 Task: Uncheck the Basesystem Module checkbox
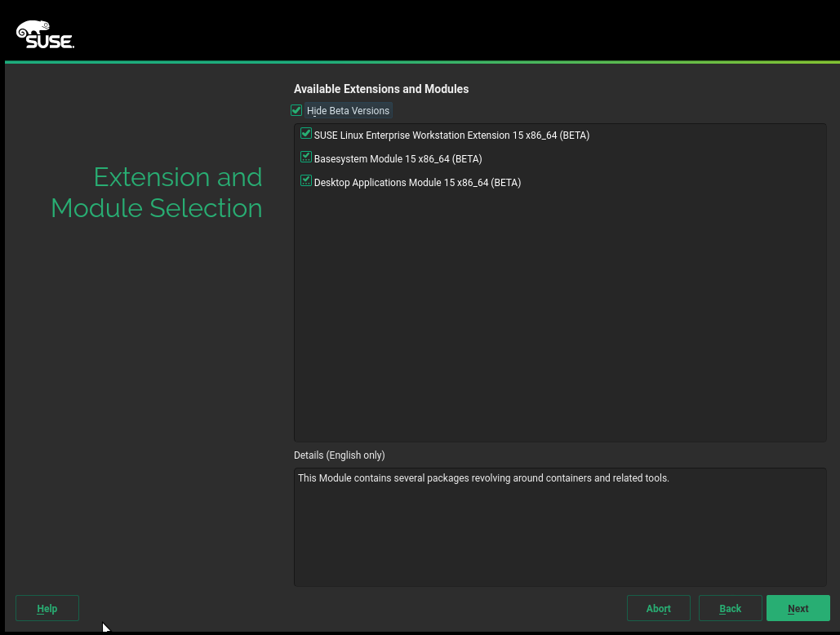(x=306, y=158)
